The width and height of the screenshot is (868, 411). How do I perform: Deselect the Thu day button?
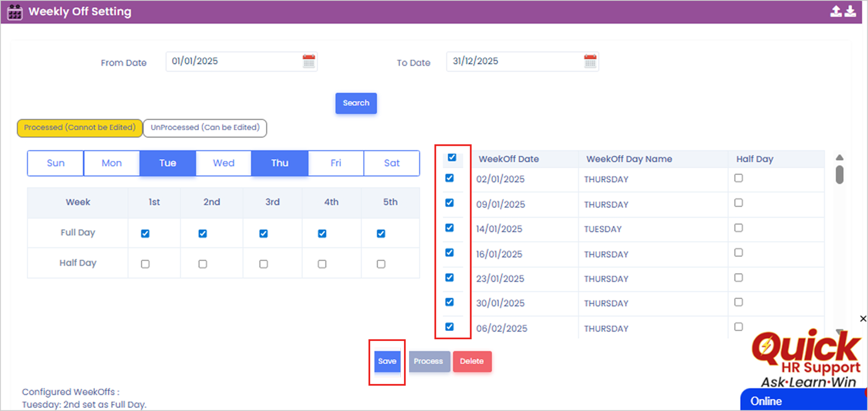[280, 163]
